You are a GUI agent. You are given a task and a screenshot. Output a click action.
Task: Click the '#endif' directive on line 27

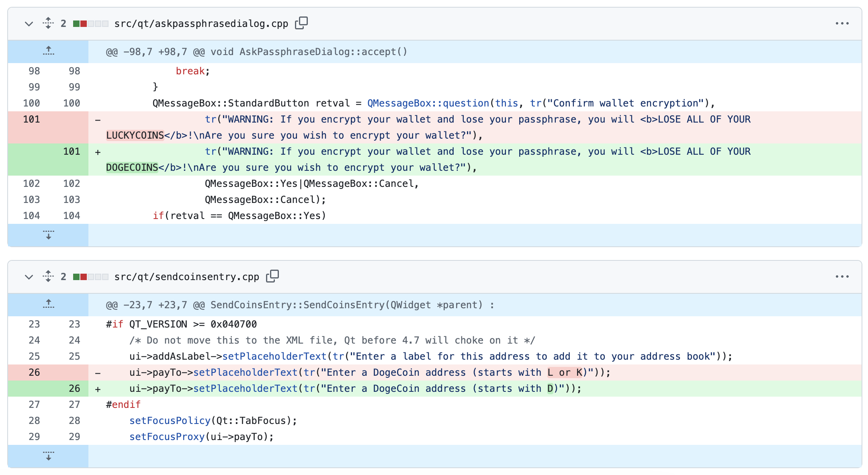(123, 405)
